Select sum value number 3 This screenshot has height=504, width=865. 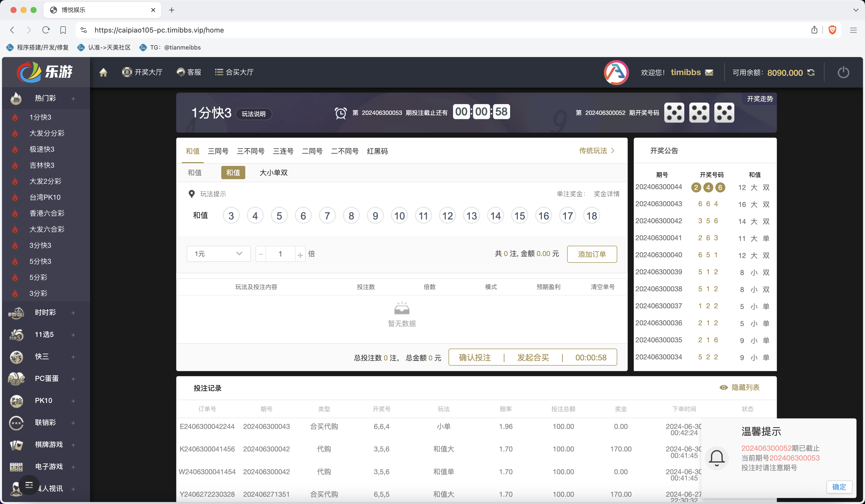coord(231,216)
